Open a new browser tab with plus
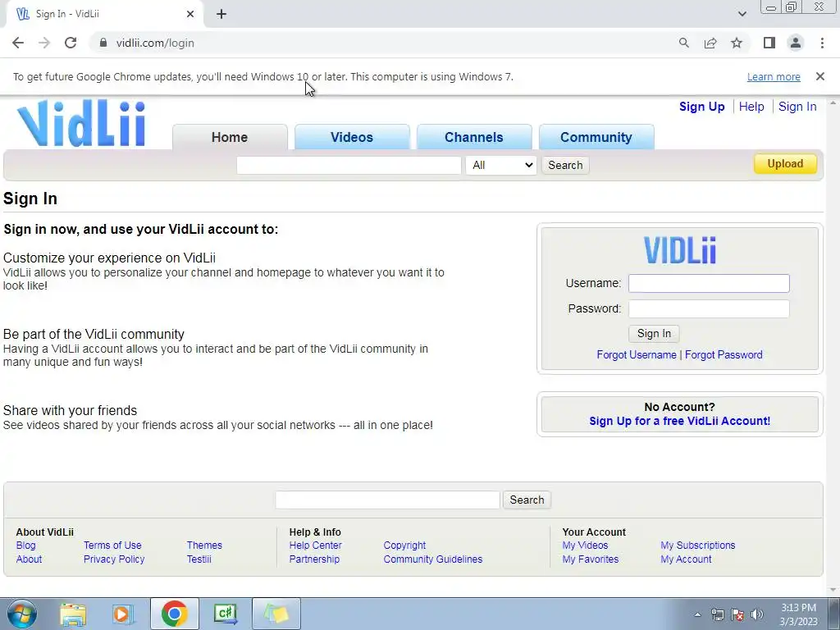Image resolution: width=840 pixels, height=630 pixels. point(221,14)
